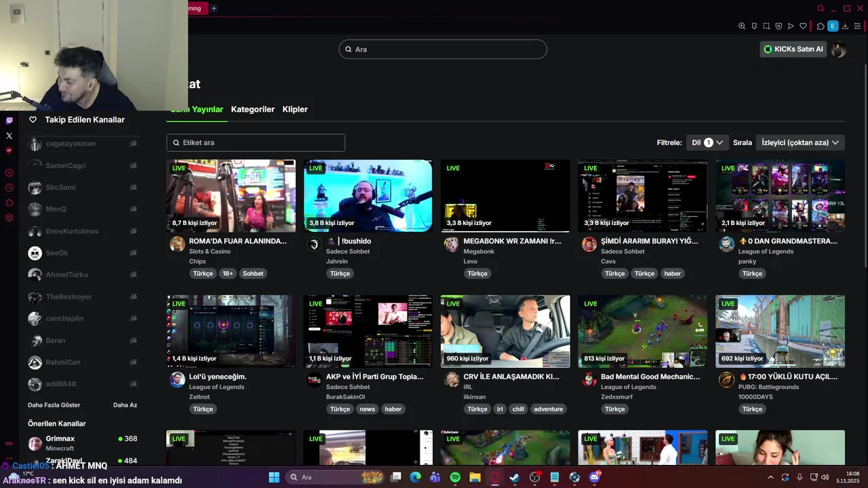Viewport: 868px width, 488px height.
Task: Open the İzleyici (çoktan aza) sort dropdown
Action: pos(800,142)
